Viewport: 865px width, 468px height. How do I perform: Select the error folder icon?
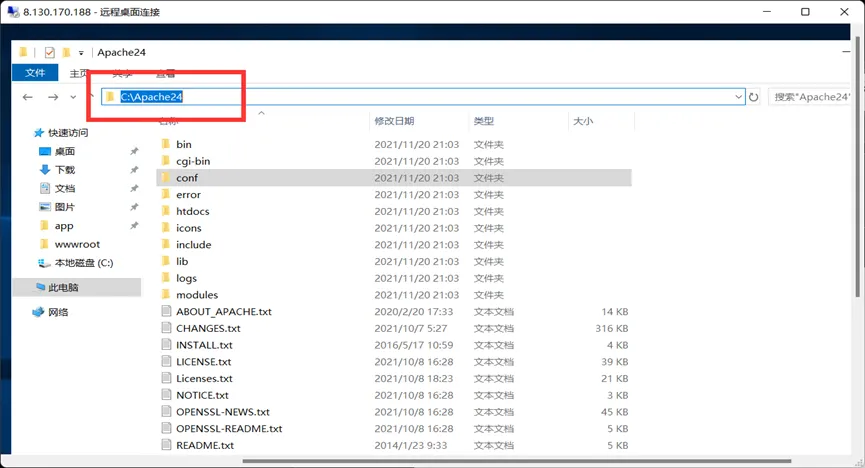pyautogui.click(x=165, y=194)
